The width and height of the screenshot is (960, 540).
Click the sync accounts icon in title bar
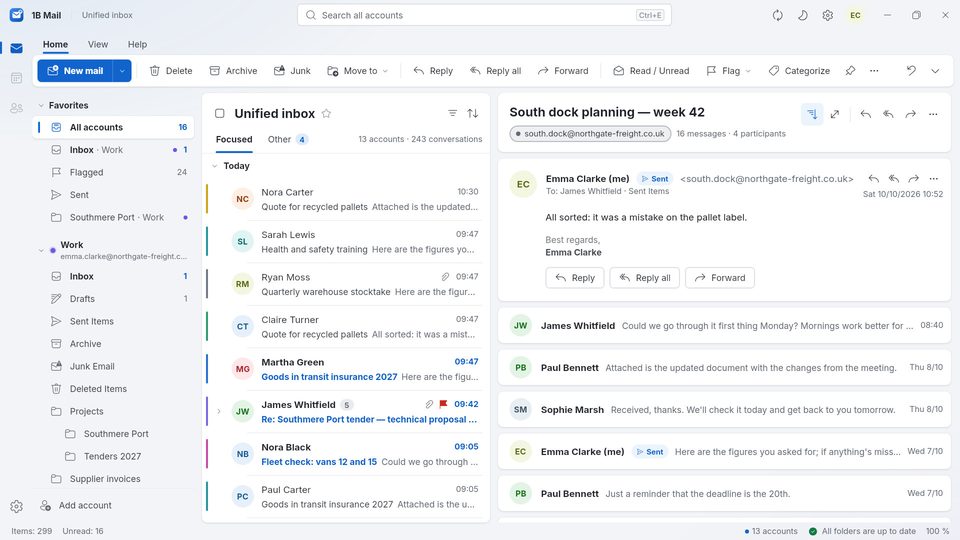778,15
